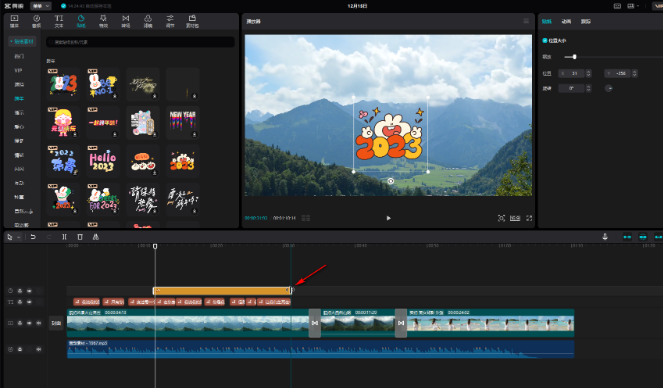Viewport: 663px width, 388px height.
Task: Switch to the Animation (动画) tab
Action: pos(566,21)
